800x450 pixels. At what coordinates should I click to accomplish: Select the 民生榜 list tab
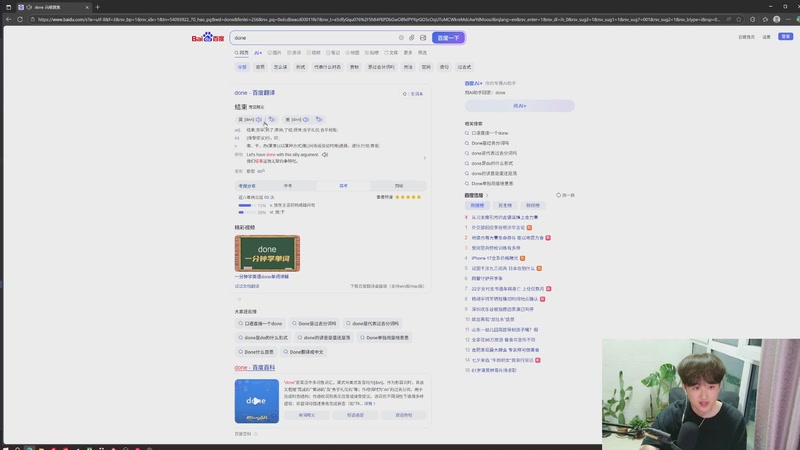point(505,205)
